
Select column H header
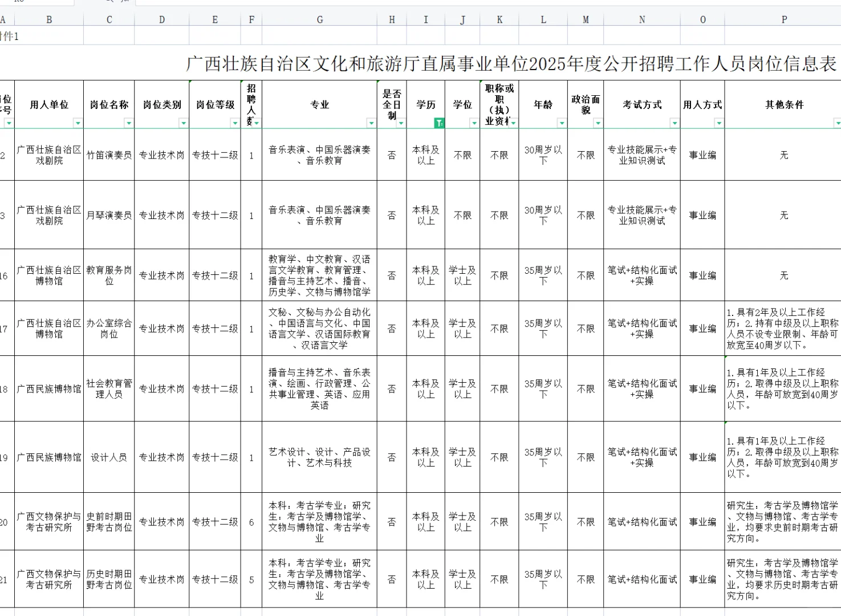(x=392, y=19)
